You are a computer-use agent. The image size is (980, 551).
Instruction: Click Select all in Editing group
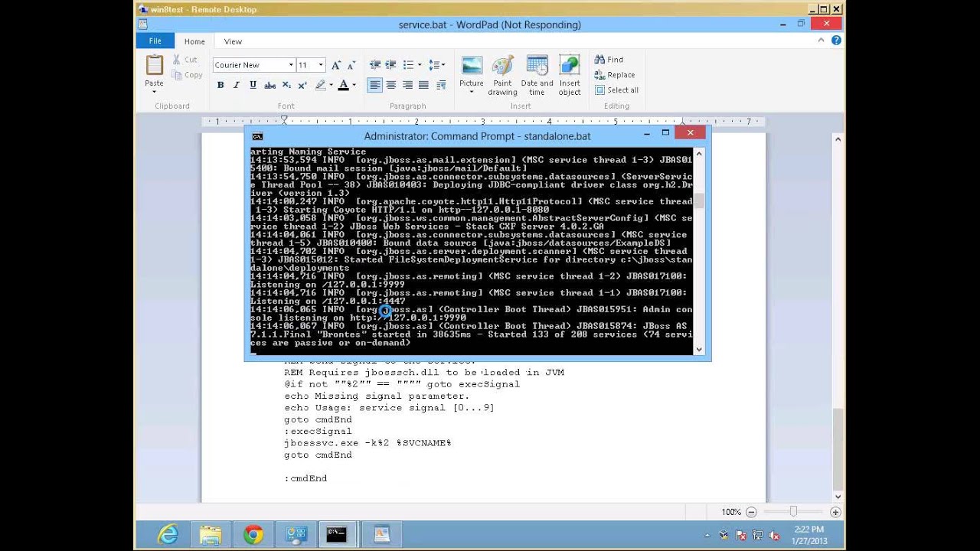tap(616, 90)
